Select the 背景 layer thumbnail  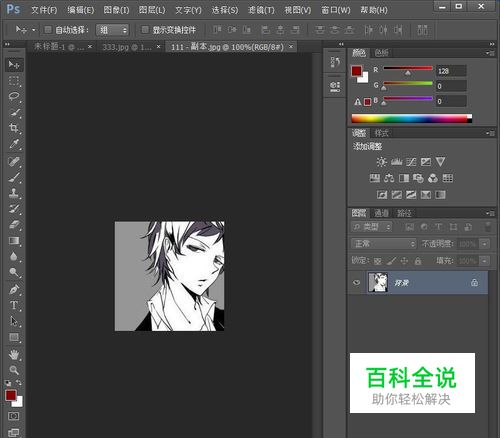point(378,283)
